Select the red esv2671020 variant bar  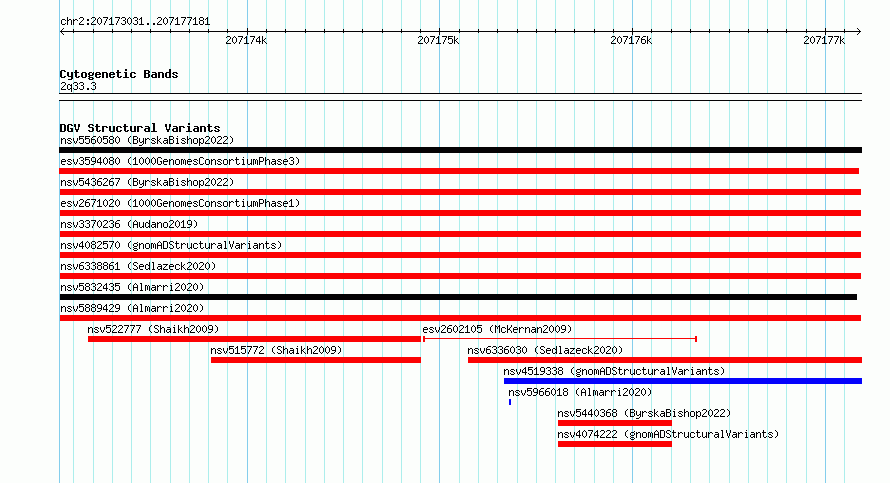(x=460, y=213)
